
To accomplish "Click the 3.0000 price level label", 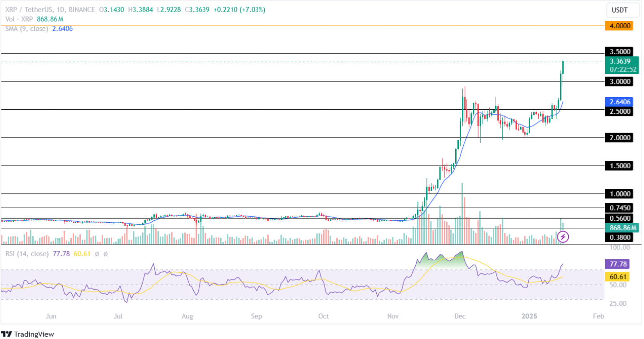I will click(x=619, y=82).
